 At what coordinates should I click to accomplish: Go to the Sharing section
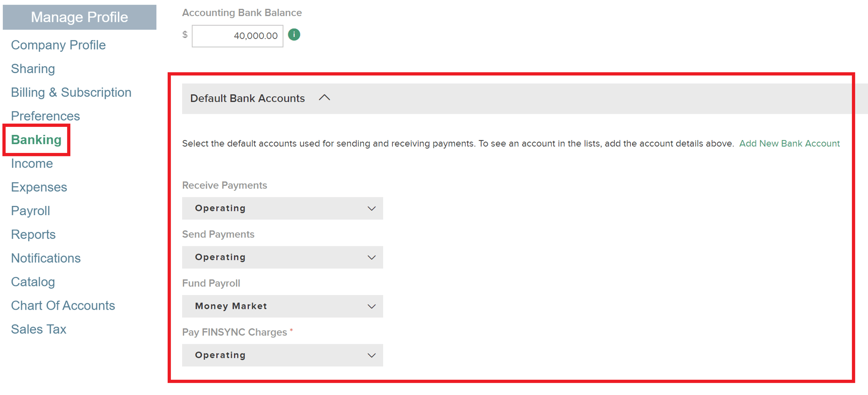[33, 68]
